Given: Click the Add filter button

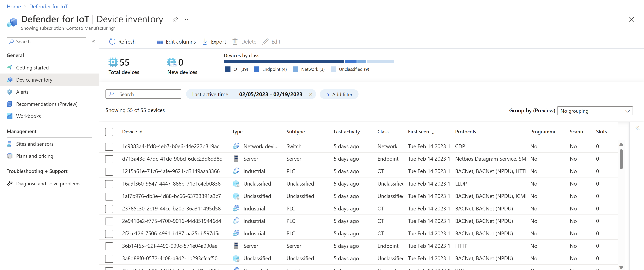Looking at the screenshot, I should click(339, 94).
